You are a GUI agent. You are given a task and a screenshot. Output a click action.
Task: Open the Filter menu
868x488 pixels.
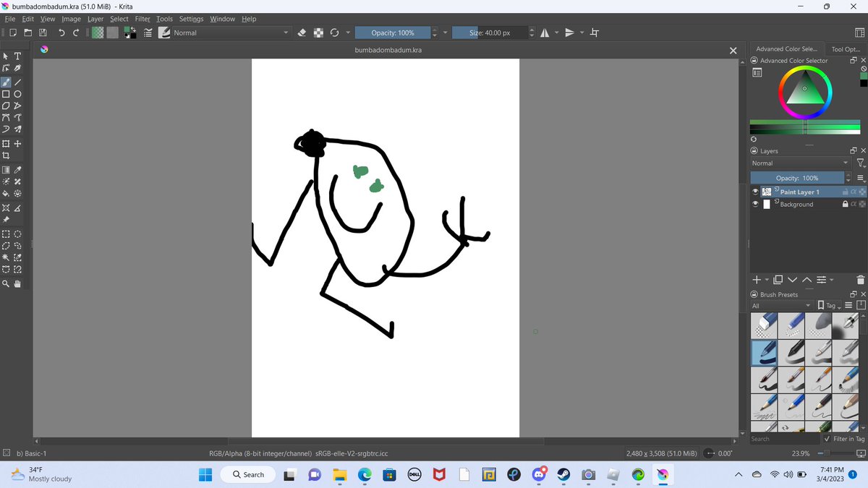(x=142, y=19)
